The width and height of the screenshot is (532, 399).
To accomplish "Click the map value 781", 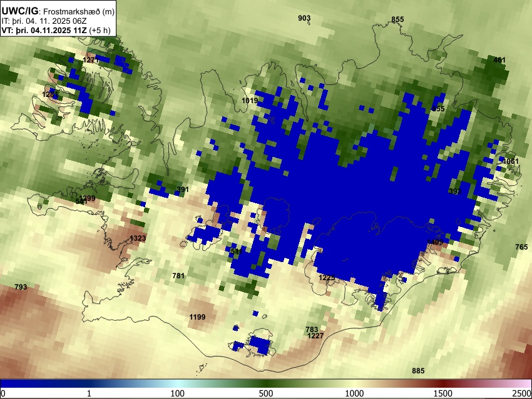I will click(178, 276).
